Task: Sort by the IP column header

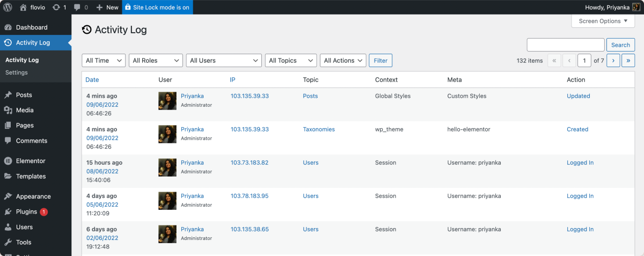Action: pos(232,80)
